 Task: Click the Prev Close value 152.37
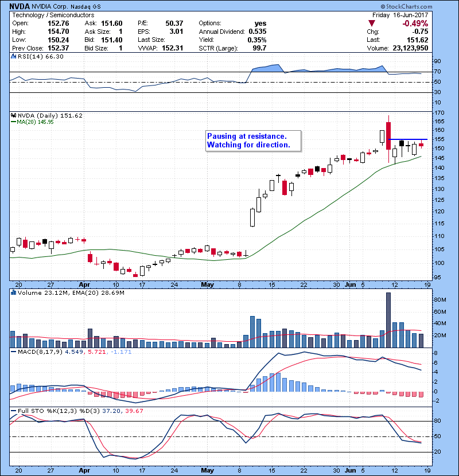pos(59,48)
